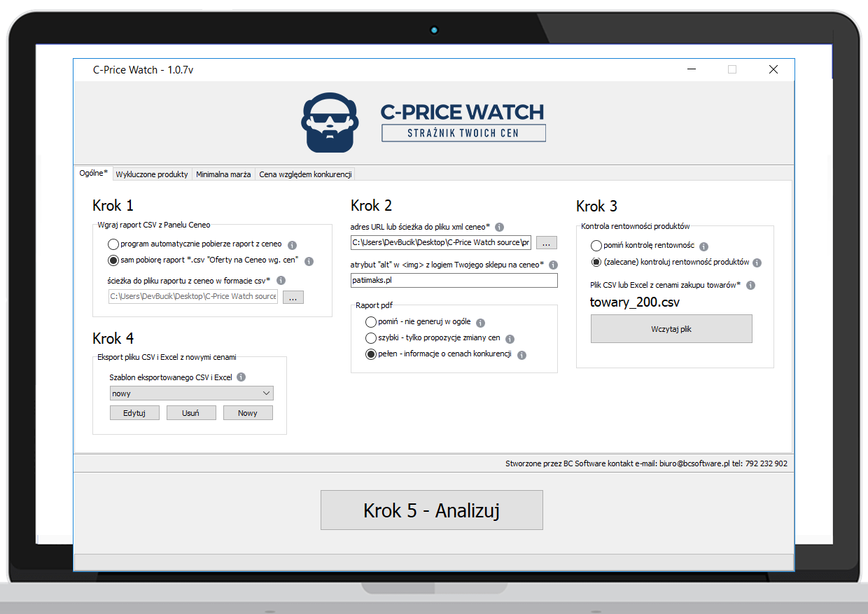The width and height of the screenshot is (868, 614).
Task: Select "szybki - tylko propozycje zmiany cen" option
Action: [x=371, y=338]
